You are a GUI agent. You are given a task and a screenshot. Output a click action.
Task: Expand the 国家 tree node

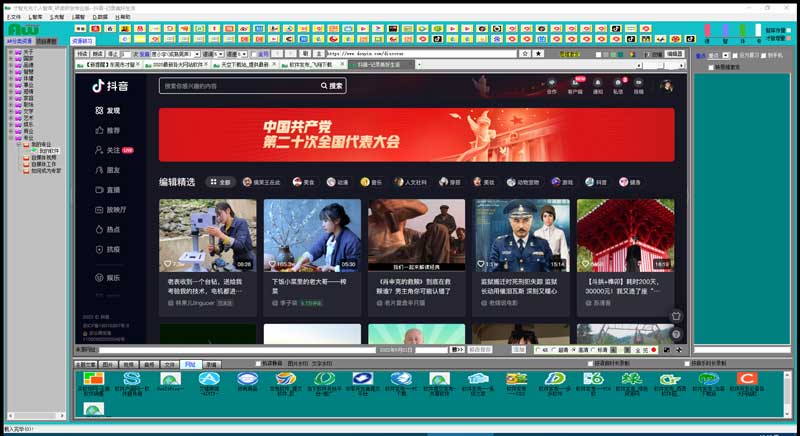point(11,59)
